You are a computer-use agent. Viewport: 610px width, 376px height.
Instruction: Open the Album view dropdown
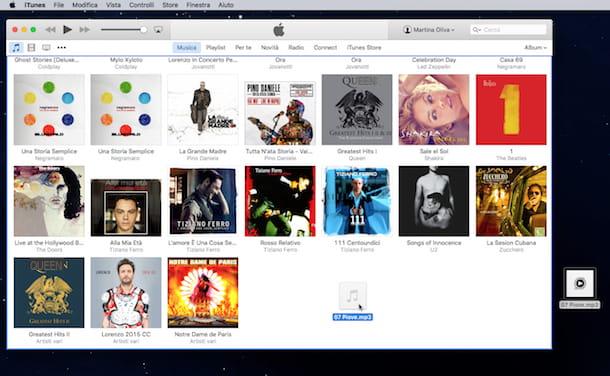click(535, 47)
